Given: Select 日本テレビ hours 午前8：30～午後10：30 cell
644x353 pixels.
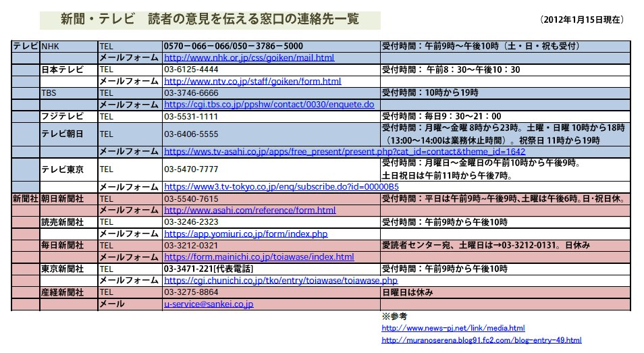Looking at the screenshot, I should point(506,70).
